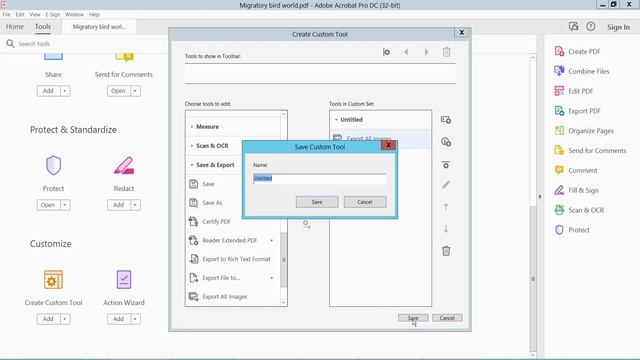This screenshot has height=360, width=640.
Task: Open dropdown arrow beside Redact Add button
Action: [135, 205]
